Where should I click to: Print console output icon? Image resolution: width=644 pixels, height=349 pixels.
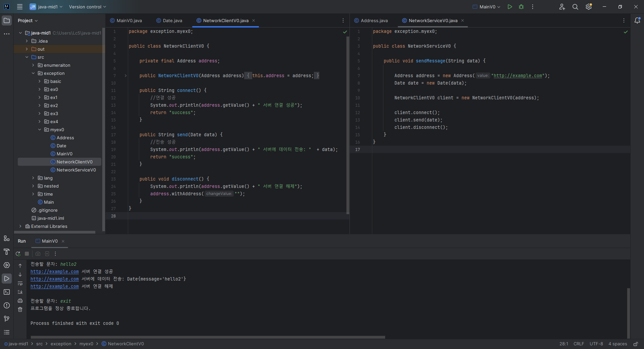coord(20,301)
